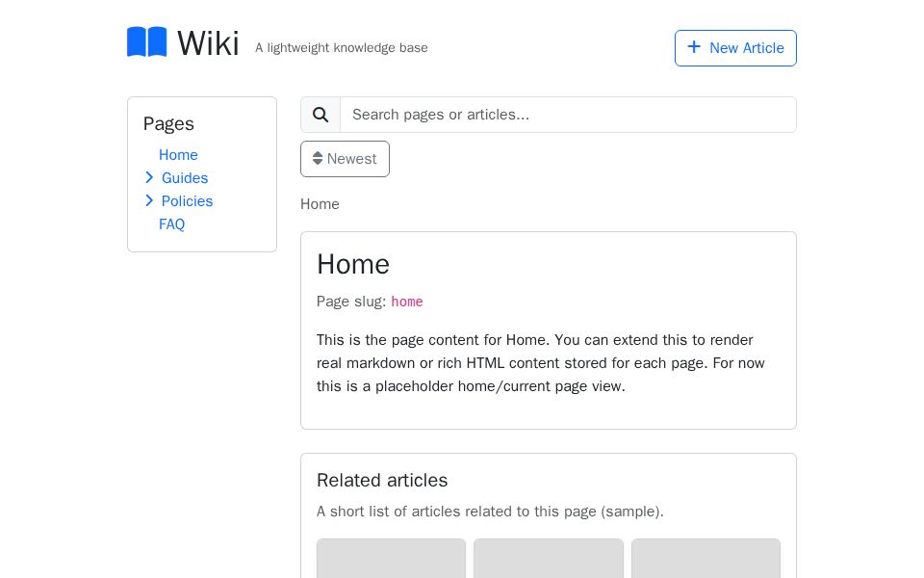The width and height of the screenshot is (924, 578).
Task: Click inside the search pages input field
Action: point(568,115)
